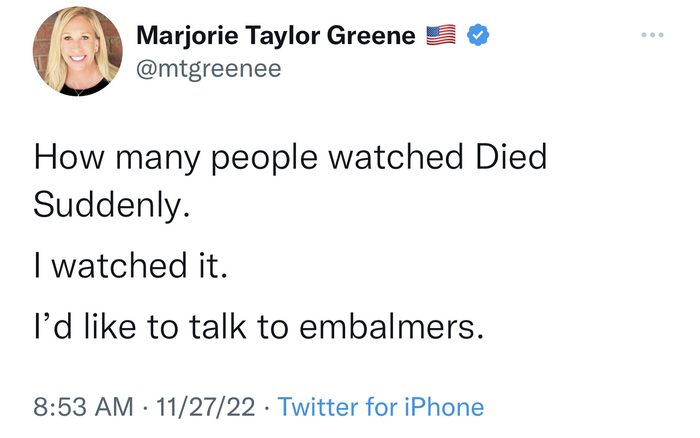The image size is (700, 438).
Task: Open the Marjorie Taylor Greene display name
Action: (276, 37)
